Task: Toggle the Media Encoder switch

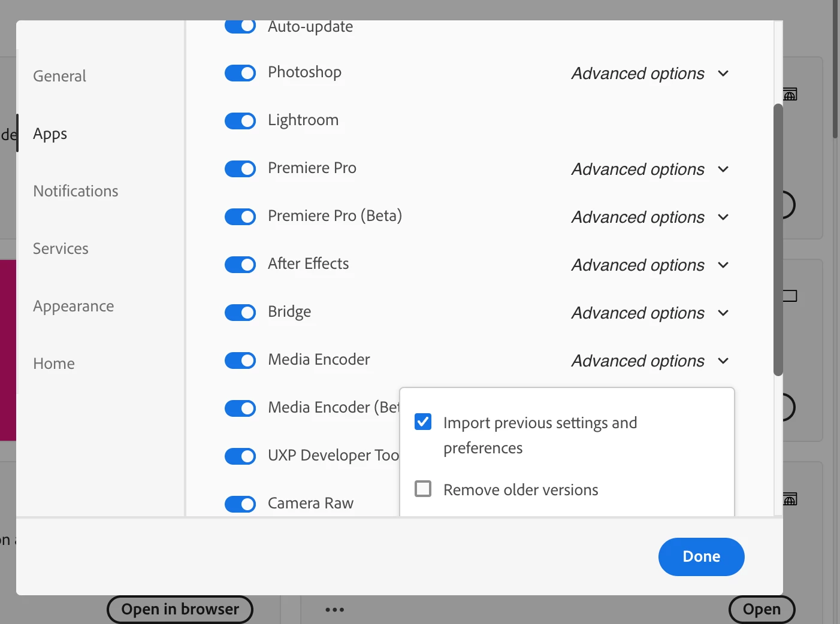Action: 240,361
